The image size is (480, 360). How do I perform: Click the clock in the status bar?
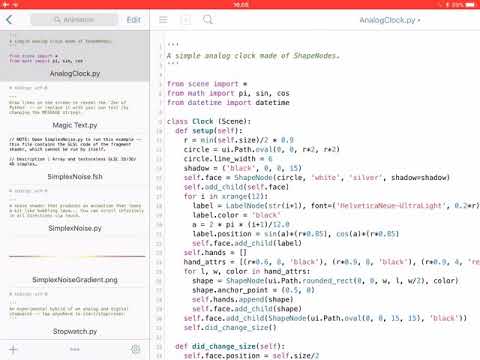[241, 5]
